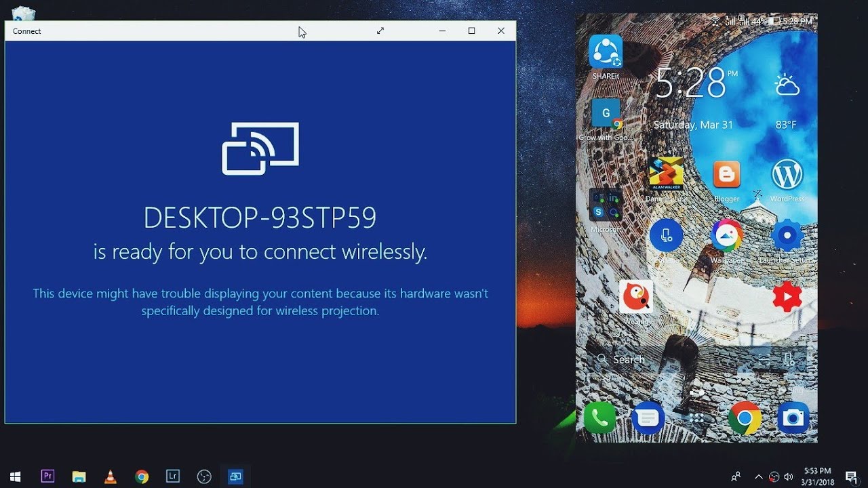Viewport: 868px width, 488px height.
Task: Open Google Chrome from the taskbar
Action: point(142,476)
